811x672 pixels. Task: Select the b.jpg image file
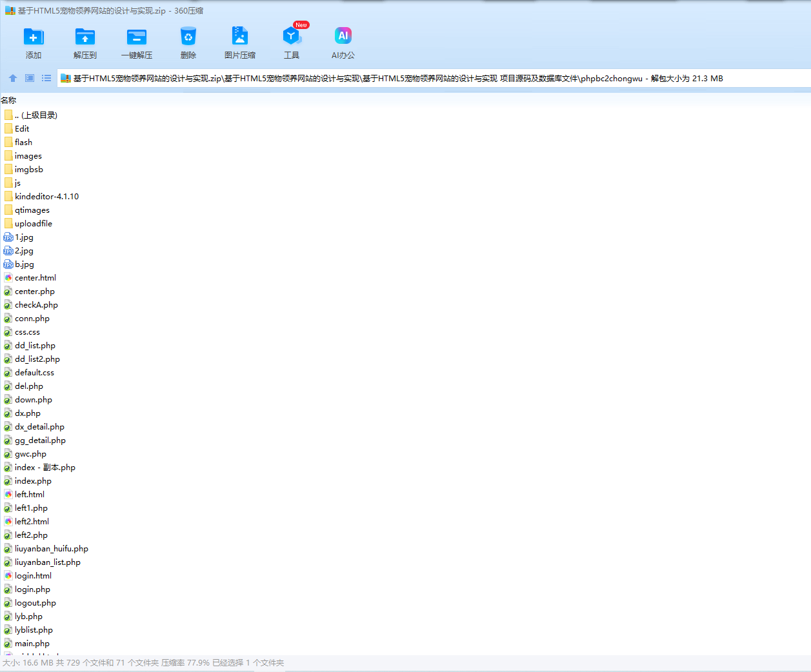(x=19, y=264)
